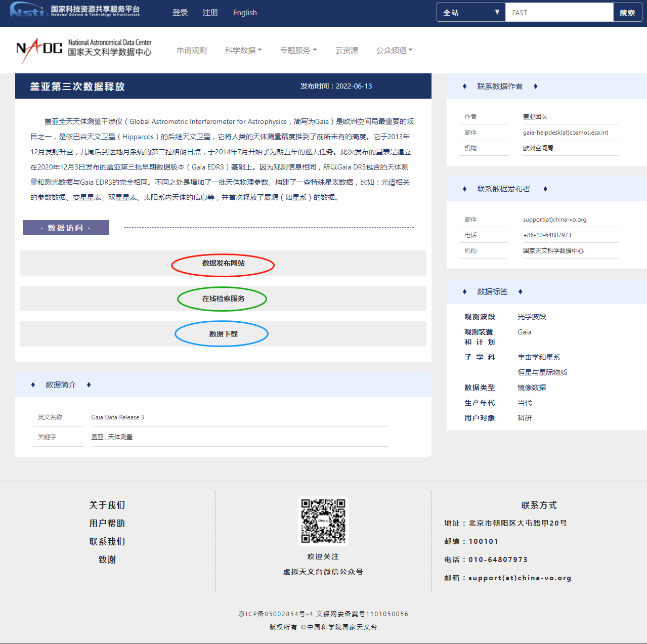
Task: Open the 数据发布网站 link
Action: pyautogui.click(x=223, y=263)
